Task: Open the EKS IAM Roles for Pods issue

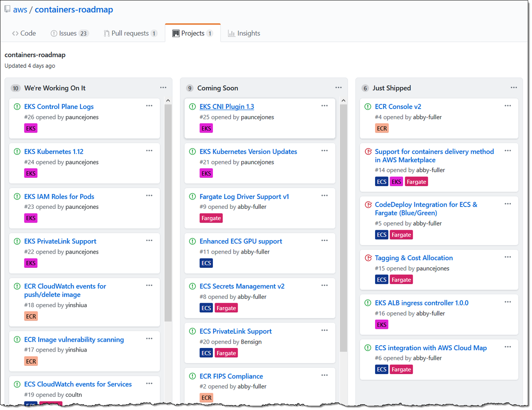Action: pos(59,196)
